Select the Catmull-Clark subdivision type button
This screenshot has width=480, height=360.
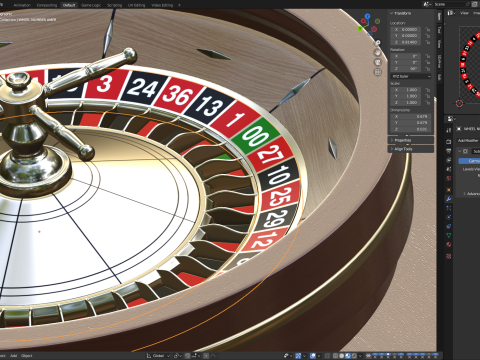click(469, 161)
